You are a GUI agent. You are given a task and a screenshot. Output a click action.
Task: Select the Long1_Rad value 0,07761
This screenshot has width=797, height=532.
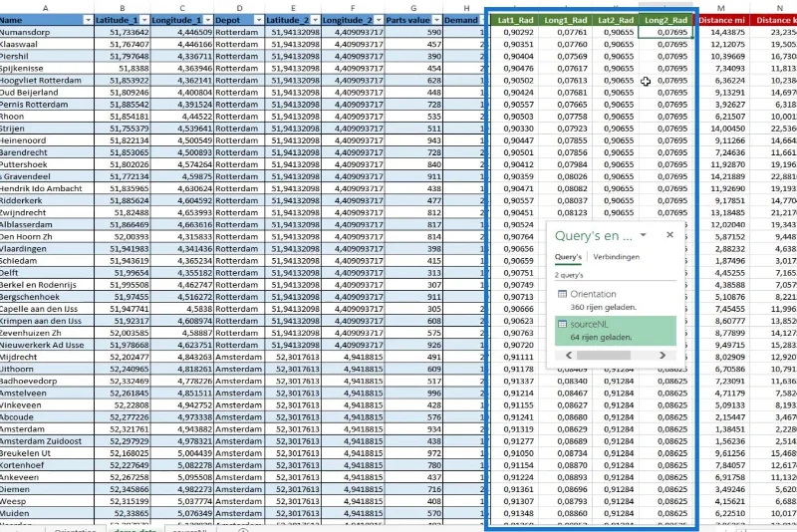point(565,32)
